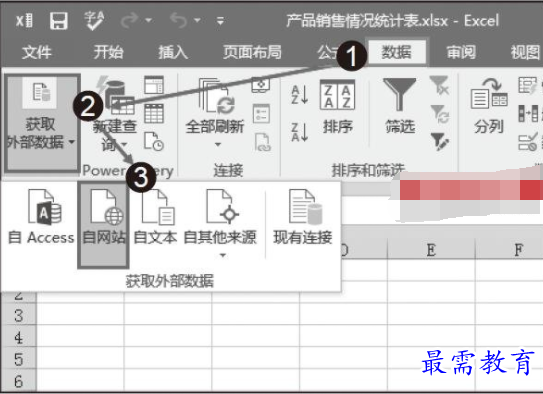Sort descending with the Z to A icon
Viewport: 543px width, 394px height.
[300, 132]
